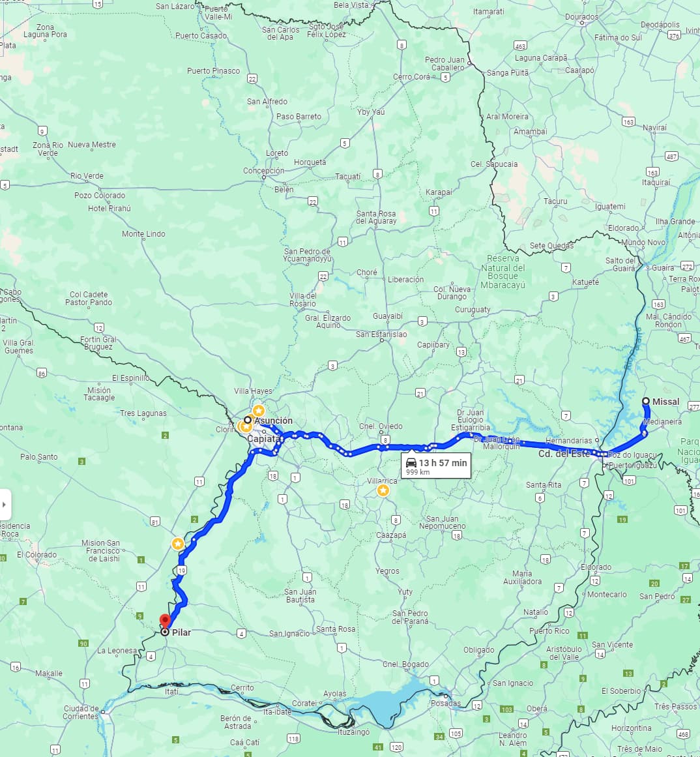Click the Cd. del Este city label

coord(564,454)
